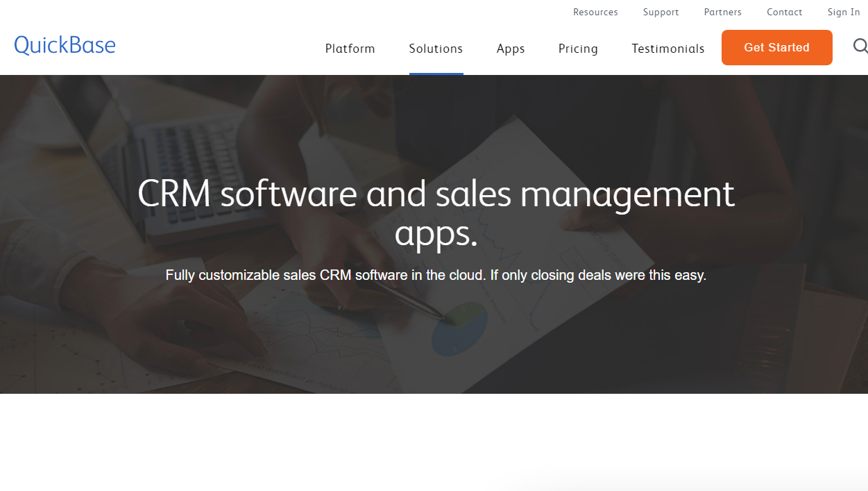Click the QuickBase logo

point(65,44)
